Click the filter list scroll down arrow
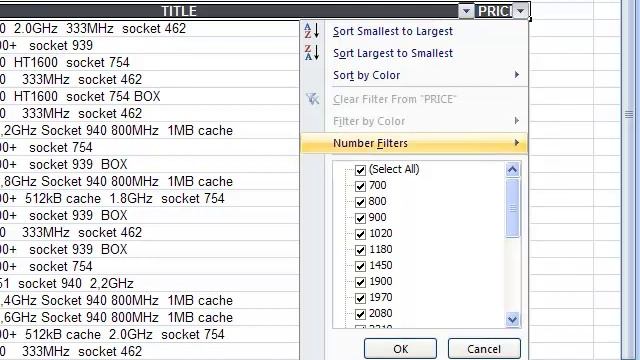This screenshot has height=360, width=640. [513, 319]
